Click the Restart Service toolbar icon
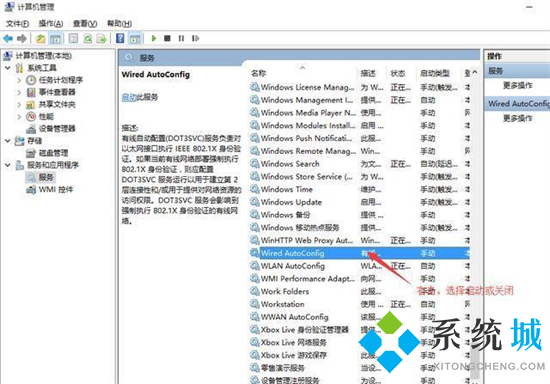Viewport: 550px width, 384px height. [195, 38]
